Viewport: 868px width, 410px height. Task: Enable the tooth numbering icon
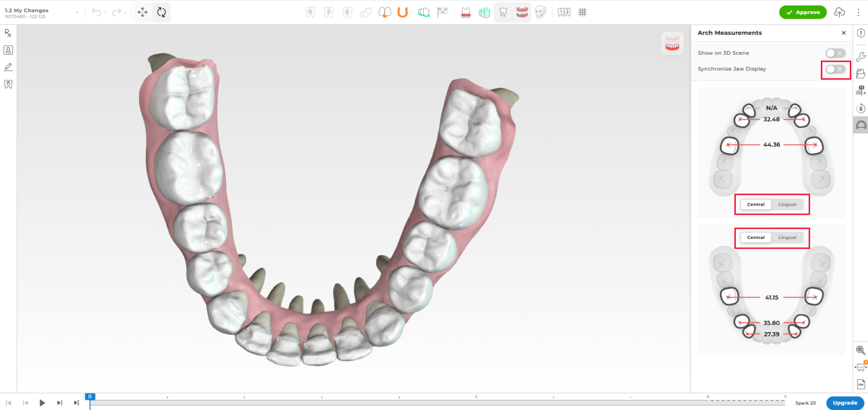tap(563, 12)
